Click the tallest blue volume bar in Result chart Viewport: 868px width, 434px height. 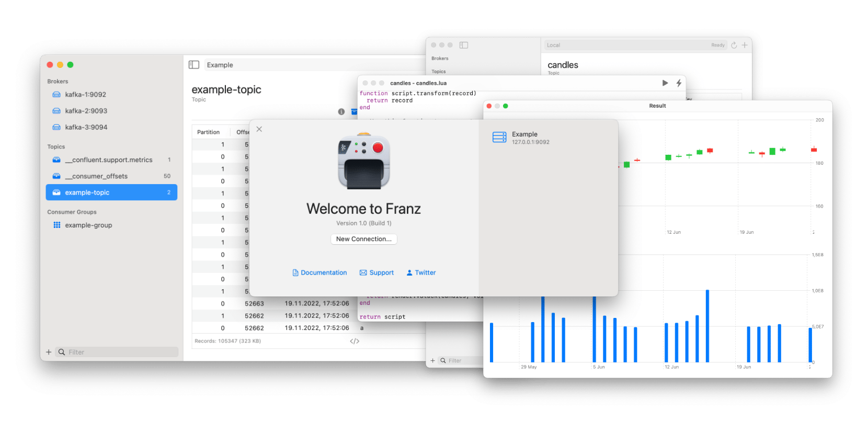[x=707, y=326]
